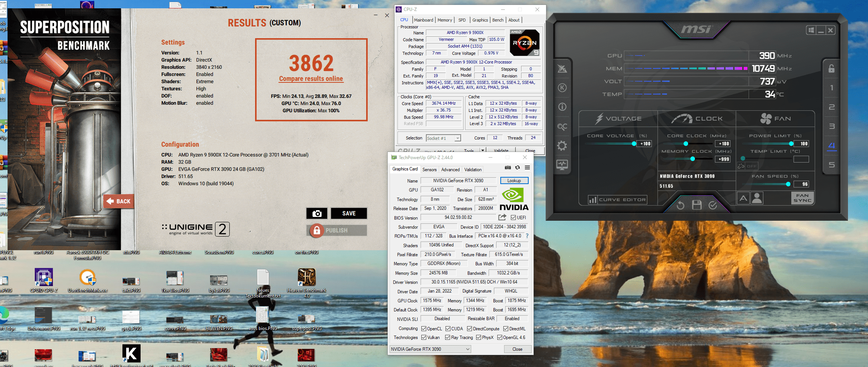Viewport: 868px width, 367px height.
Task: Open CPU-Z SPD tab
Action: pyautogui.click(x=462, y=20)
